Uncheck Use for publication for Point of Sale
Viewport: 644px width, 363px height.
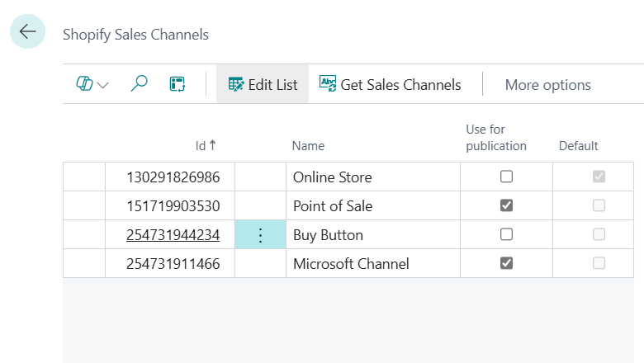[507, 205]
